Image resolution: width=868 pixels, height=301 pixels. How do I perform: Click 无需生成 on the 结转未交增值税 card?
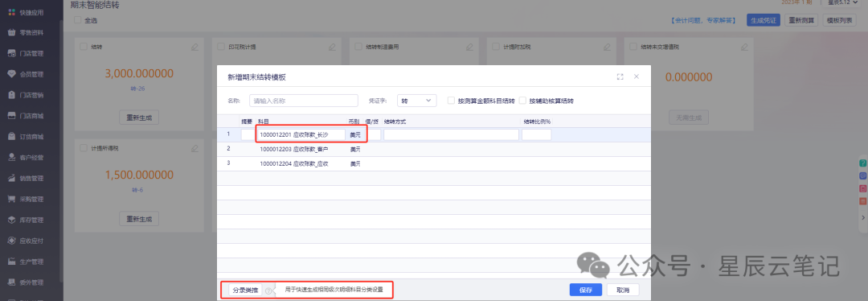688,118
